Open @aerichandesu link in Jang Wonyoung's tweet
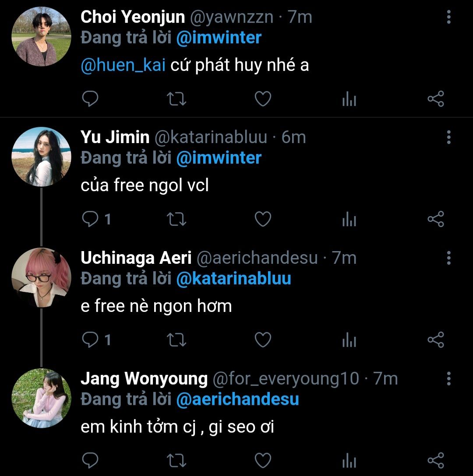Screen dimensions: 473x476 pyautogui.click(x=237, y=399)
